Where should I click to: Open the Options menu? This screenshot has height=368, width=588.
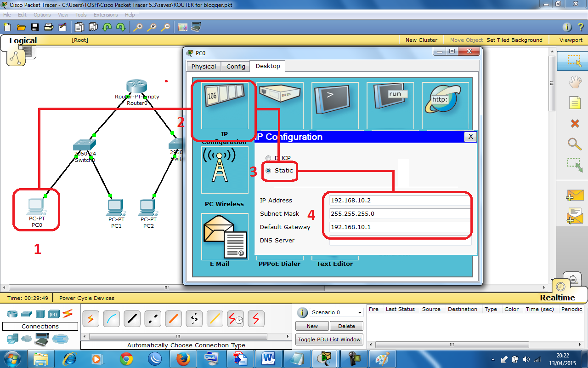point(42,15)
